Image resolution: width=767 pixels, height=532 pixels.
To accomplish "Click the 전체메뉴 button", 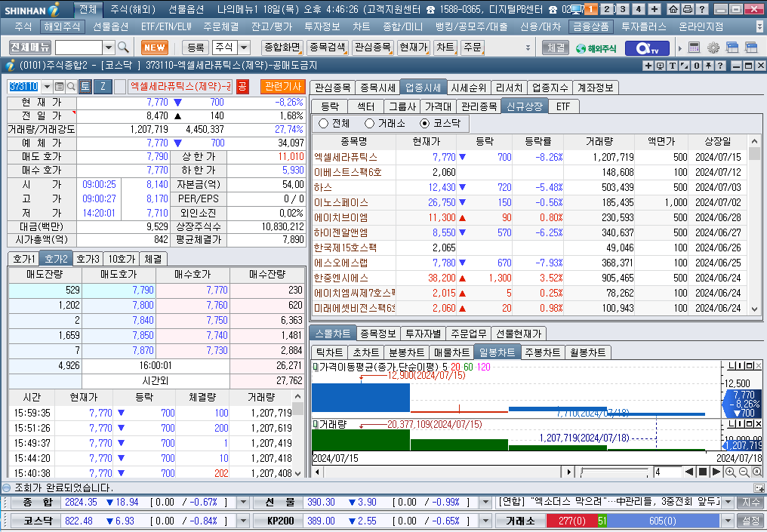I will 30,48.
